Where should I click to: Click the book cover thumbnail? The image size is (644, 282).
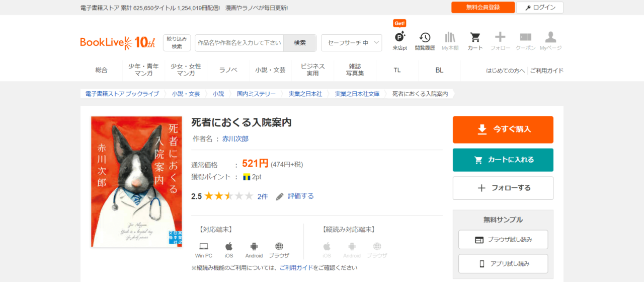click(x=136, y=182)
